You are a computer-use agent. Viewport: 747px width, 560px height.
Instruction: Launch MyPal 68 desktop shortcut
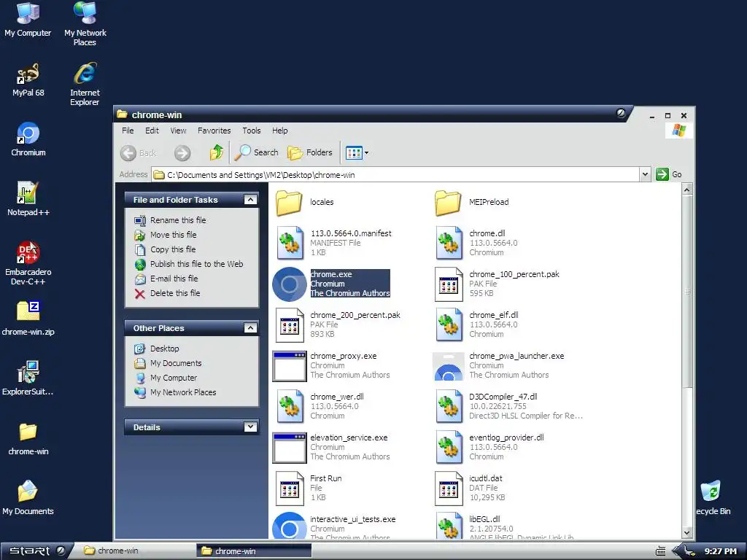click(x=28, y=80)
